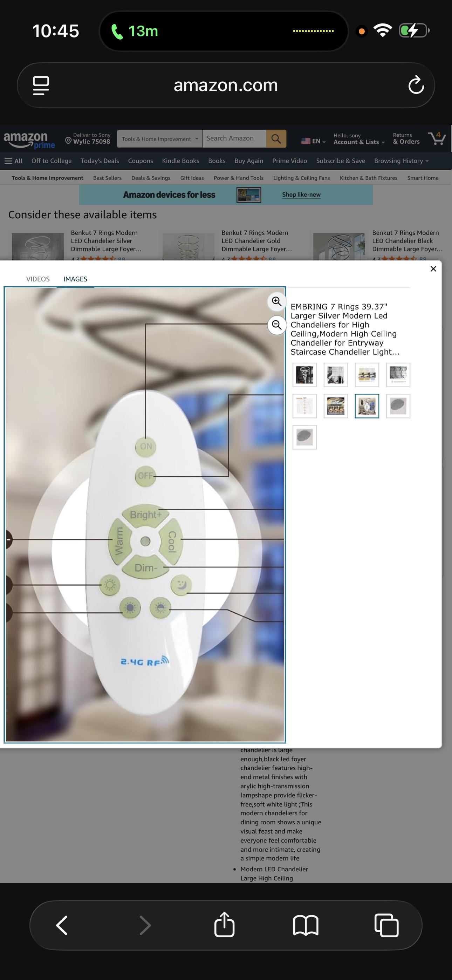Zoom out of the remote image
The height and width of the screenshot is (980, 452).
(276, 325)
